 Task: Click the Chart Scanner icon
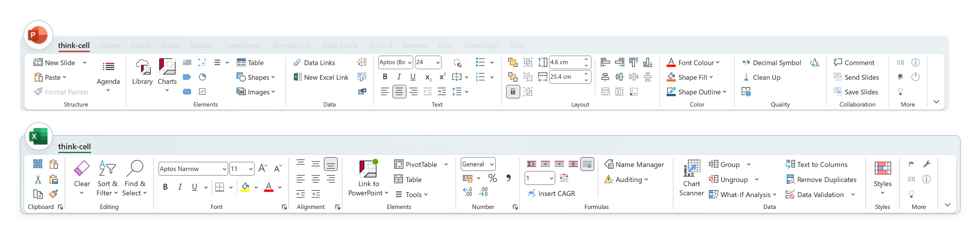691,169
